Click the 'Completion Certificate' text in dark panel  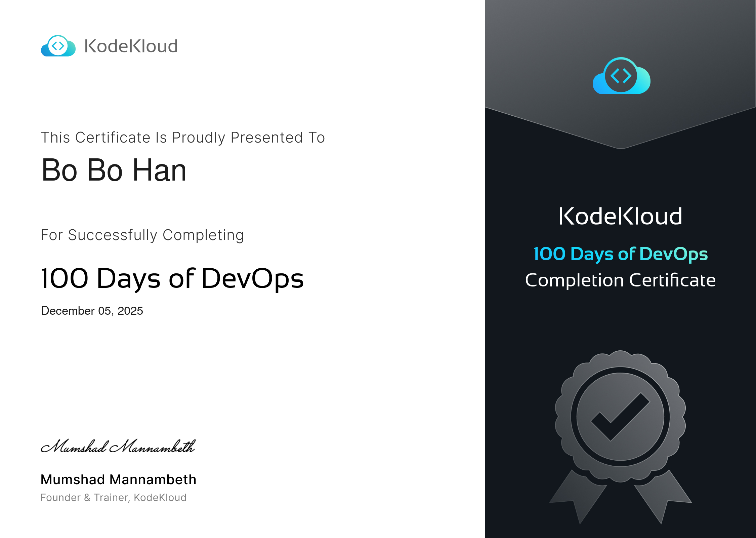620,280
